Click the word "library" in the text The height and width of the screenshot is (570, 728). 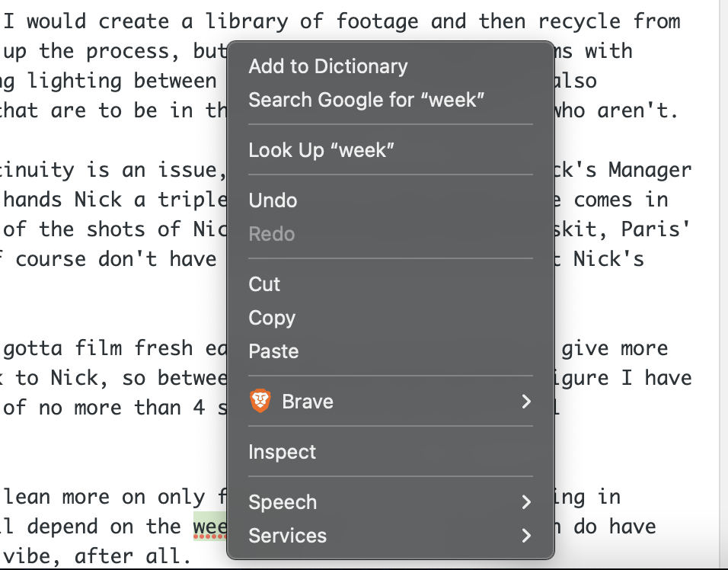pyautogui.click(x=246, y=22)
